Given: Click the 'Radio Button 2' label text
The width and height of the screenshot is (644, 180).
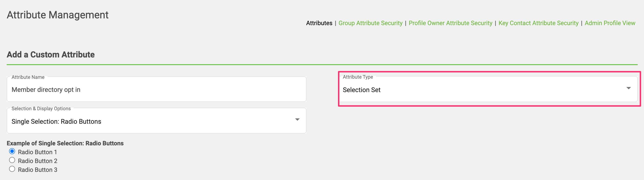Looking at the screenshot, I should (x=38, y=161).
